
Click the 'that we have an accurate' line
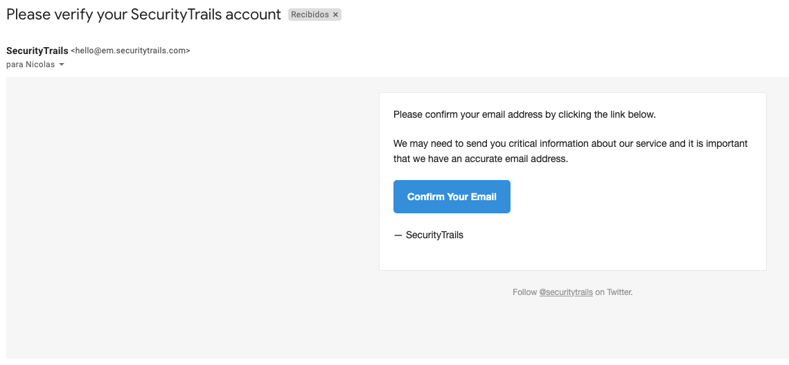pos(481,159)
